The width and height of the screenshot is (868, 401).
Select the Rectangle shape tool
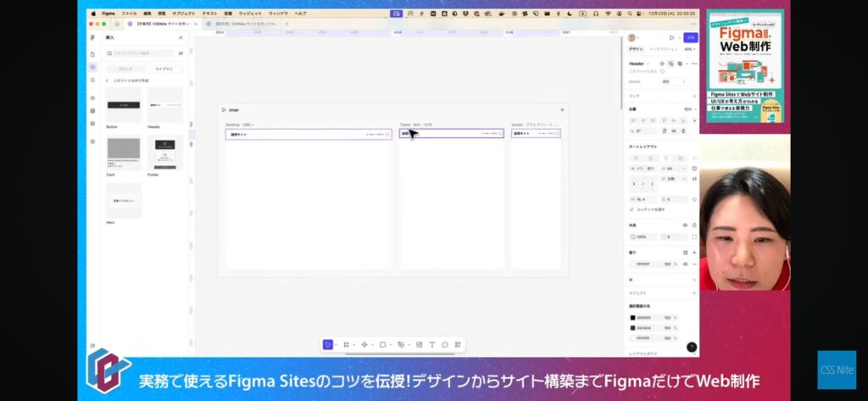[x=382, y=345]
